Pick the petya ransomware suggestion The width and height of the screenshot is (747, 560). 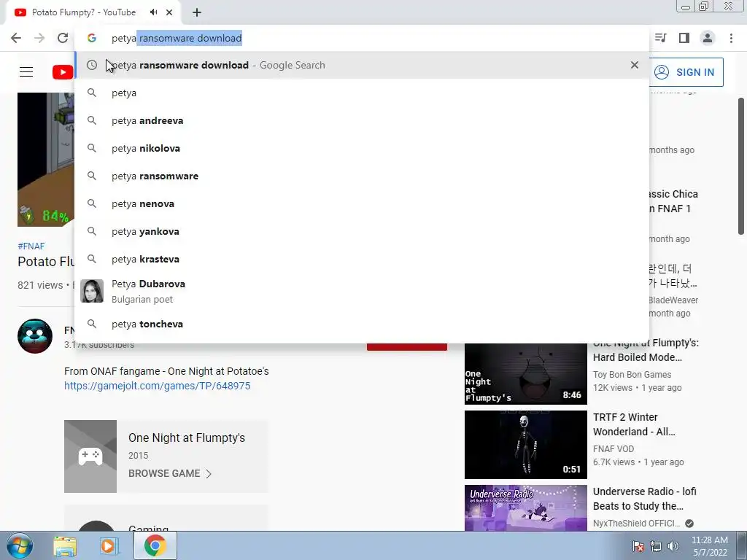[x=362, y=176]
